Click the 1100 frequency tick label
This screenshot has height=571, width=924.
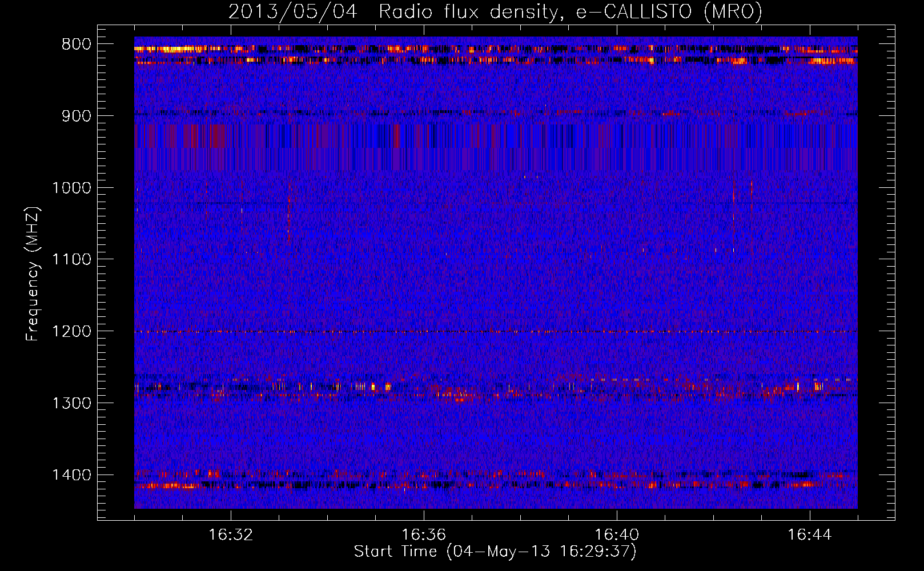71,260
